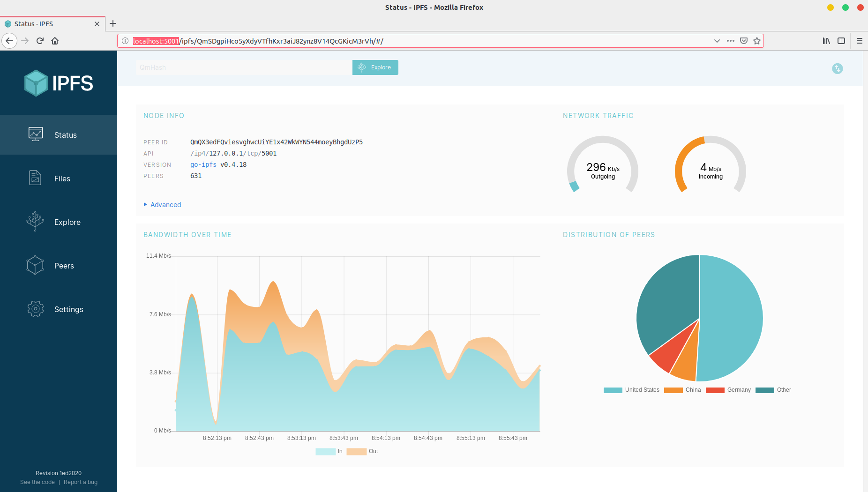Follow the See the code link

click(37, 482)
